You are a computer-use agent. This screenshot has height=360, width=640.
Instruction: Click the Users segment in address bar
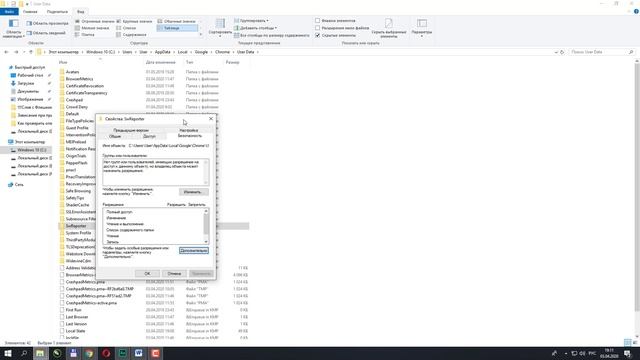[x=127, y=52]
